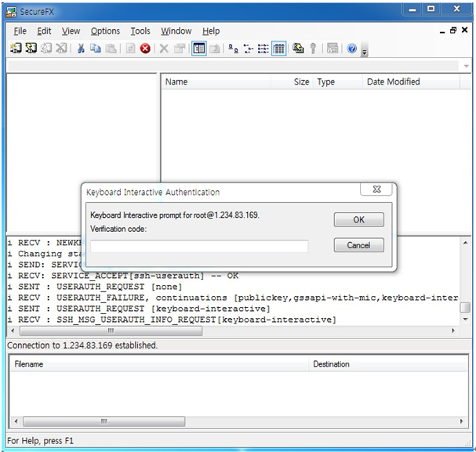Click the log pane's down scroll arrow
The height and width of the screenshot is (452, 476).
465,319
